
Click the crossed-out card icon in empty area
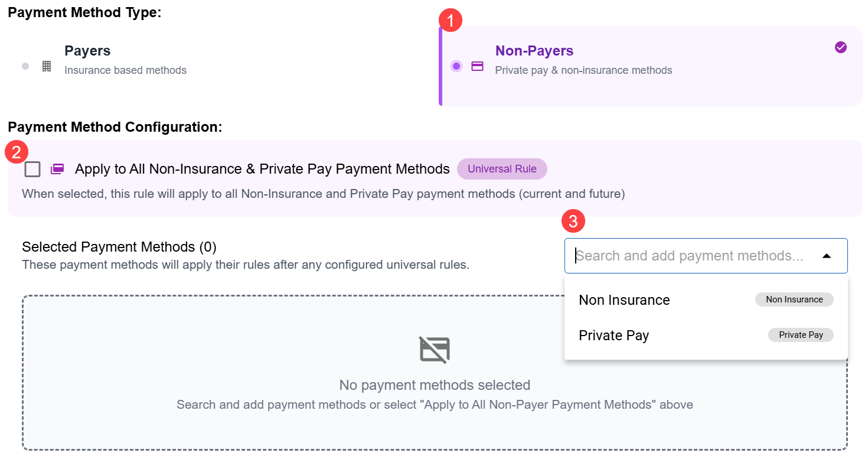[435, 349]
